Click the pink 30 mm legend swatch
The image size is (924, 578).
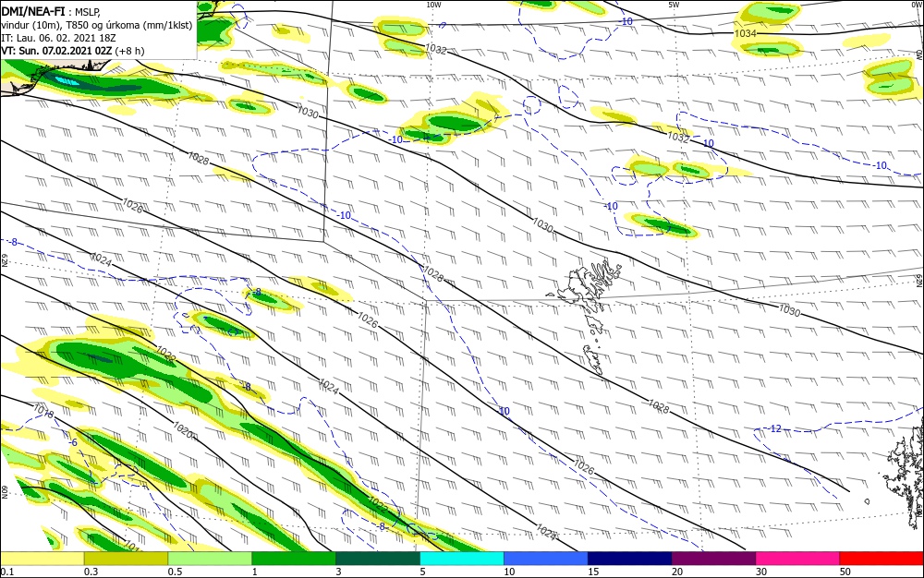point(797,559)
